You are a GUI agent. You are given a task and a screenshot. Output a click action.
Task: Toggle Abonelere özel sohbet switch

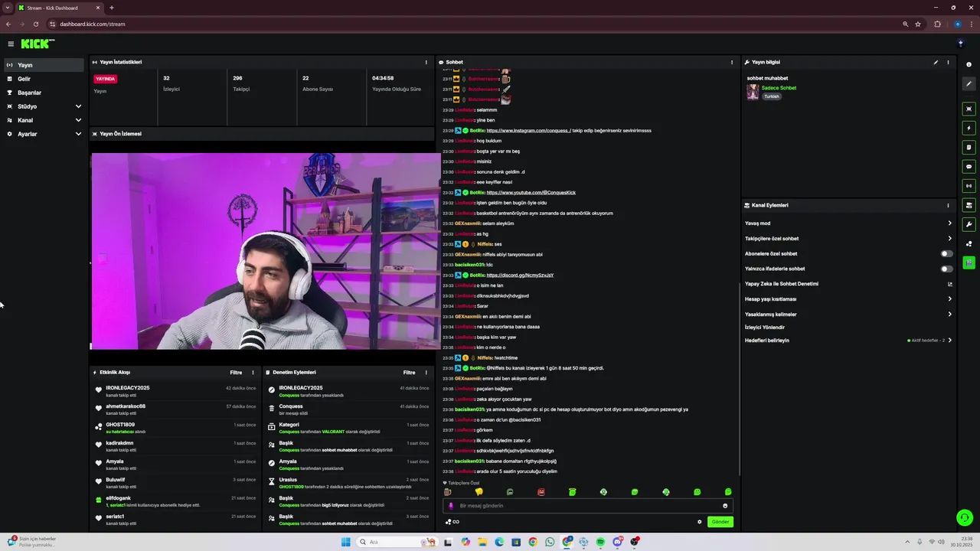tap(947, 253)
